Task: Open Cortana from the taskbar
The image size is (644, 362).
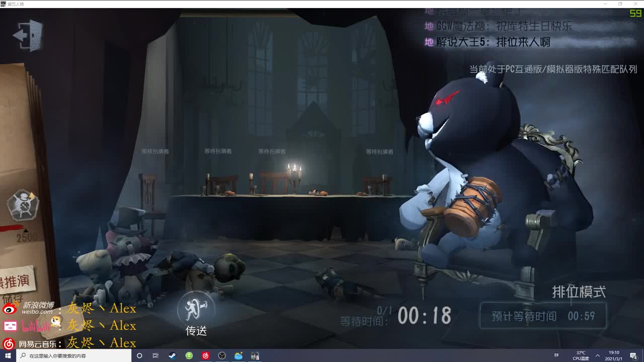Action: coord(139,355)
